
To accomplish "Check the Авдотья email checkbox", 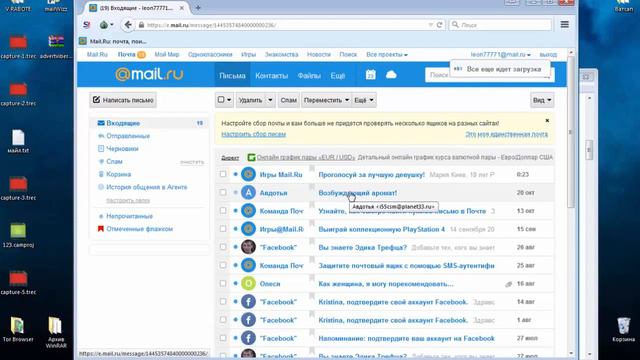I will click(223, 192).
